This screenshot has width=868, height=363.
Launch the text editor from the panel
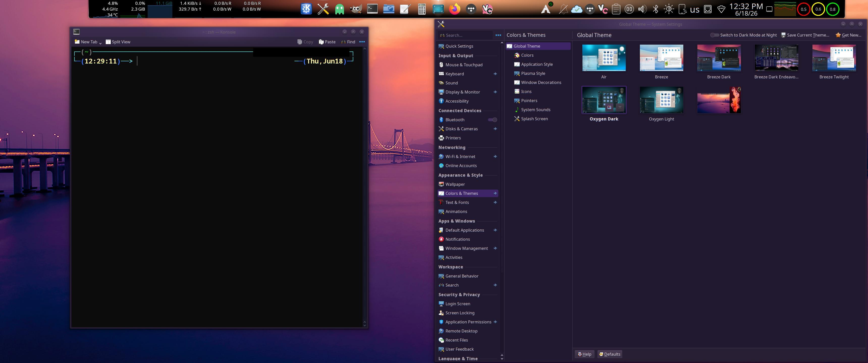[x=405, y=9]
